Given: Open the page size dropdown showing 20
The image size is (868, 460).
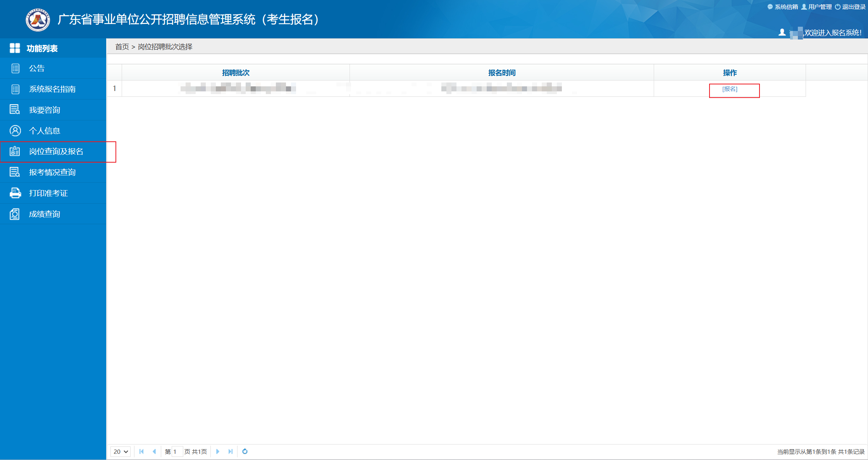Looking at the screenshot, I should tap(121, 451).
